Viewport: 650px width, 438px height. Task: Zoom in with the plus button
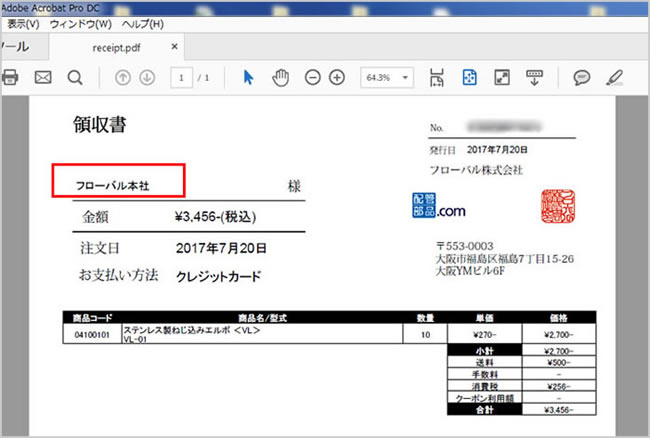point(337,77)
